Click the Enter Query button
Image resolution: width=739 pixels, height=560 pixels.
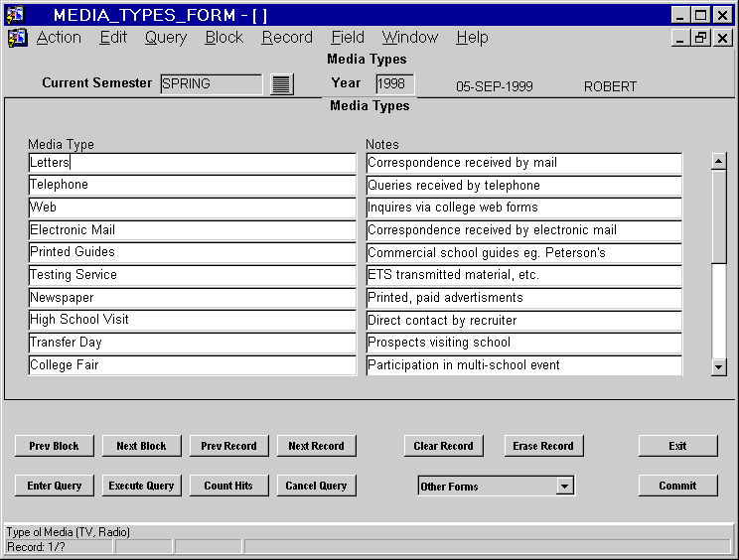[x=55, y=486]
